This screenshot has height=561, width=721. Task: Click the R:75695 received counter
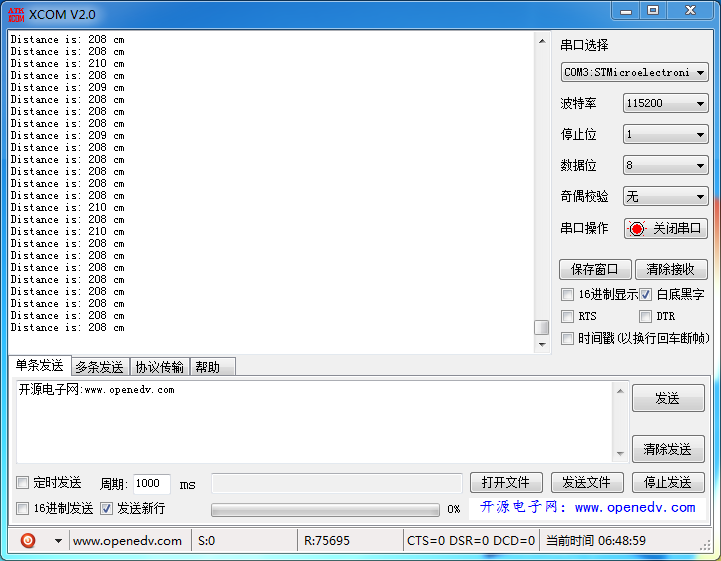(327, 541)
